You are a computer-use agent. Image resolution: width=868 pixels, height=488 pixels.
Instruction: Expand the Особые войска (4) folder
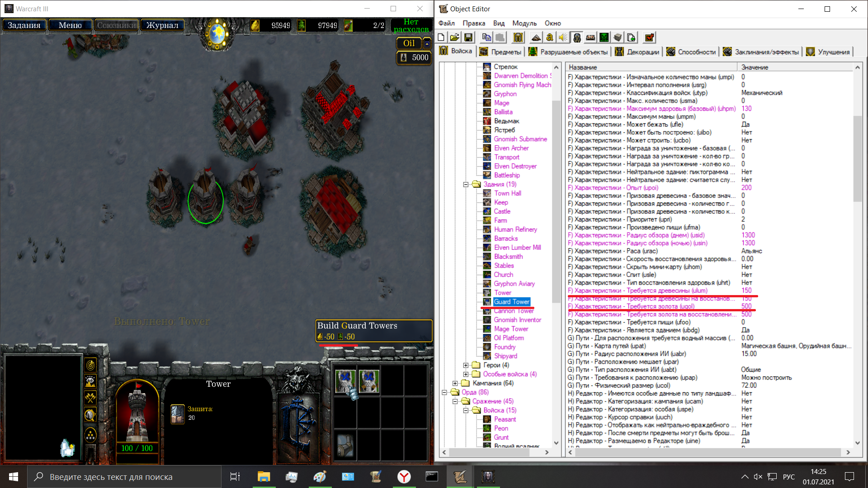pyautogui.click(x=466, y=374)
